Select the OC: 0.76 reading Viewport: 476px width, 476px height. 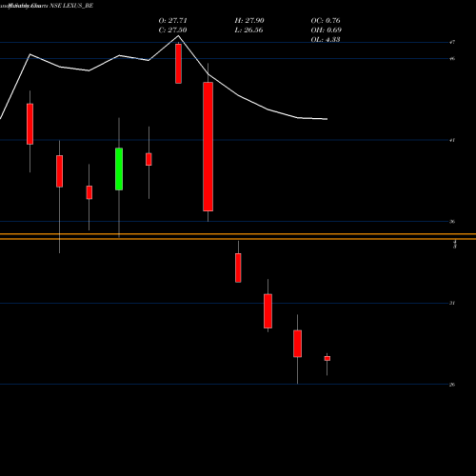click(326, 21)
